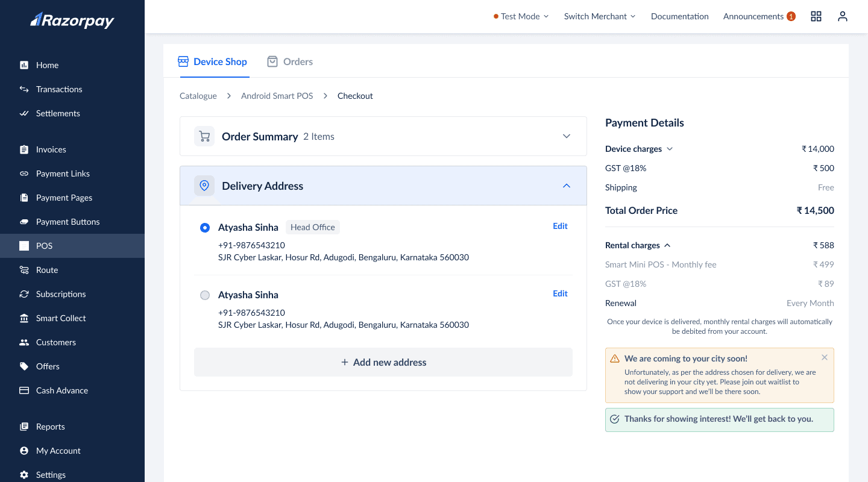
Task: Click Smart Mini POS - Monthly fee text
Action: (661, 264)
